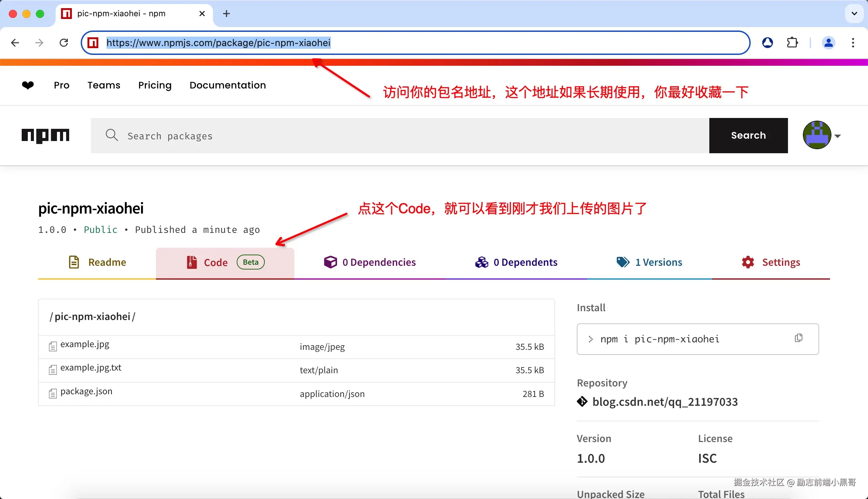Reload the current page
The width and height of the screenshot is (868, 499).
[64, 42]
